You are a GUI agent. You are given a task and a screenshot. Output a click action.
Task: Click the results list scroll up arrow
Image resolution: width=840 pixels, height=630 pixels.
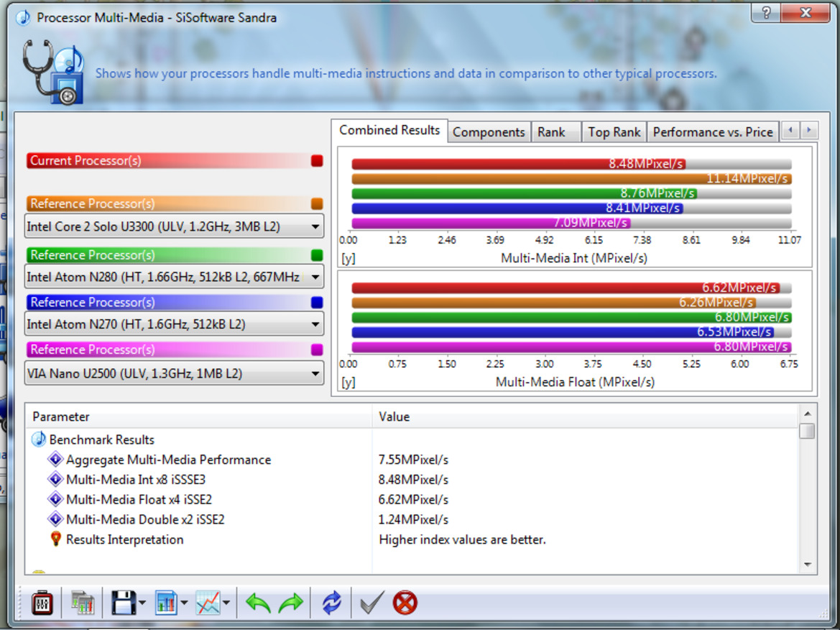tap(808, 414)
